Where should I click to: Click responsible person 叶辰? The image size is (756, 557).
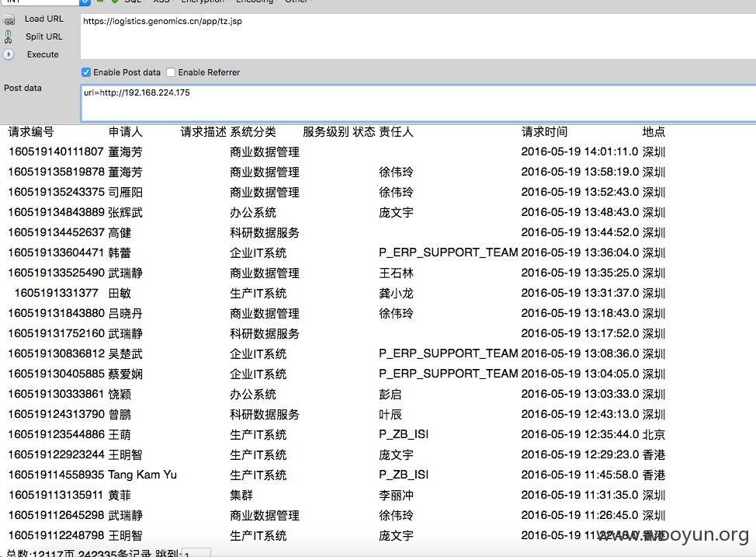pos(390,415)
